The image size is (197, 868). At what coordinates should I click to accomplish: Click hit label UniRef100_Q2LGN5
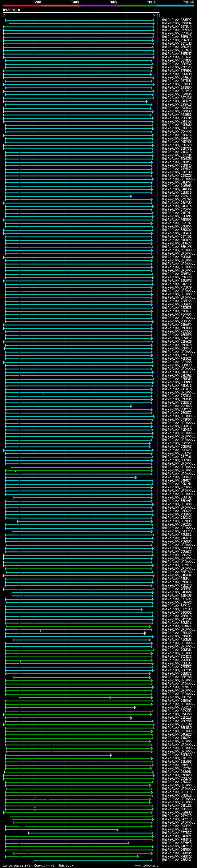point(176,216)
